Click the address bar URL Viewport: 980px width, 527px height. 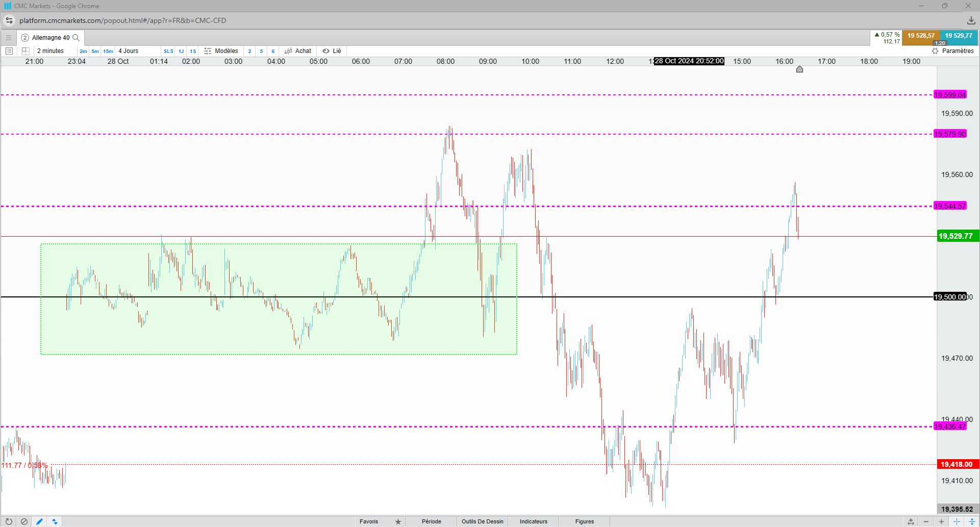point(122,20)
